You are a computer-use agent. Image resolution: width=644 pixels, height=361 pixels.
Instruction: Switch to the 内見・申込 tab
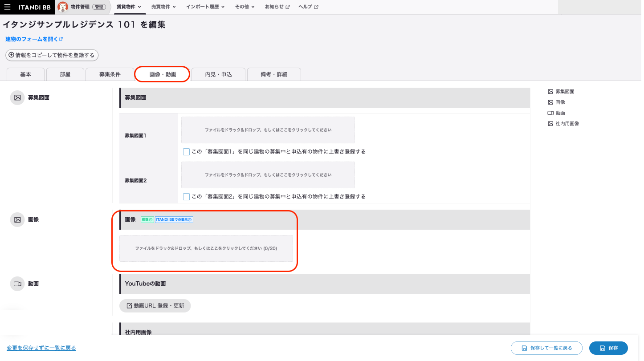[219, 74]
